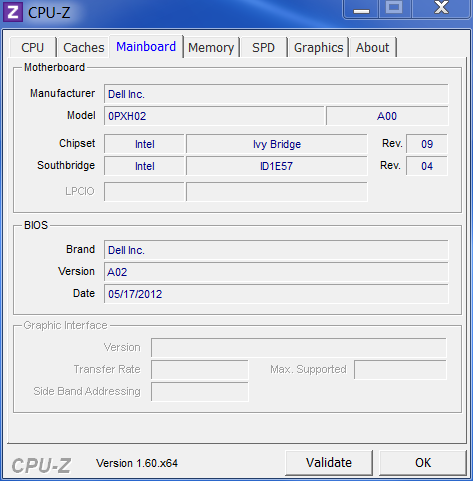The width and height of the screenshot is (473, 481).
Task: Select the BIOS Version value A02
Action: [x=276, y=272]
